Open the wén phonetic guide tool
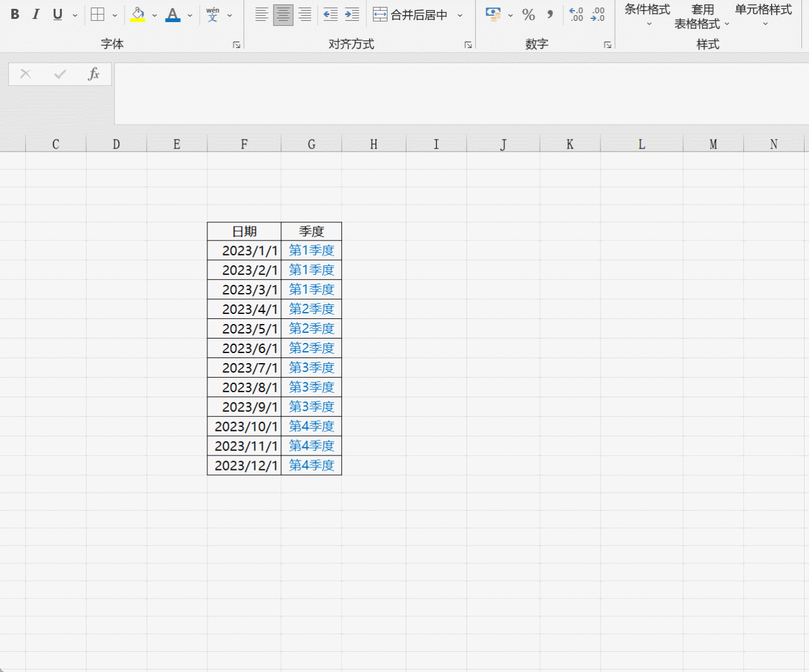Viewport: 809px width, 672px height. click(x=213, y=15)
